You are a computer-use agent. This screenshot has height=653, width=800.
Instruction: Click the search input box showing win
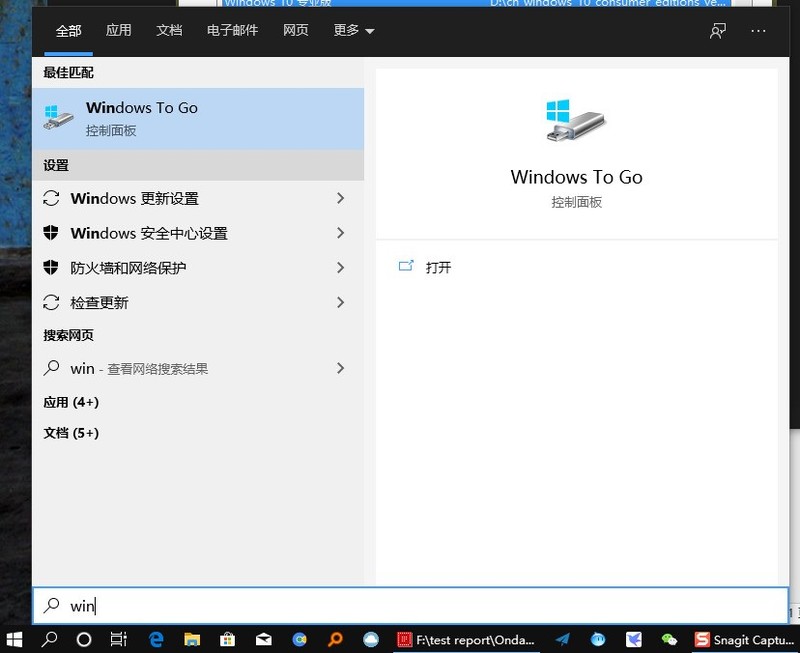coord(200,605)
